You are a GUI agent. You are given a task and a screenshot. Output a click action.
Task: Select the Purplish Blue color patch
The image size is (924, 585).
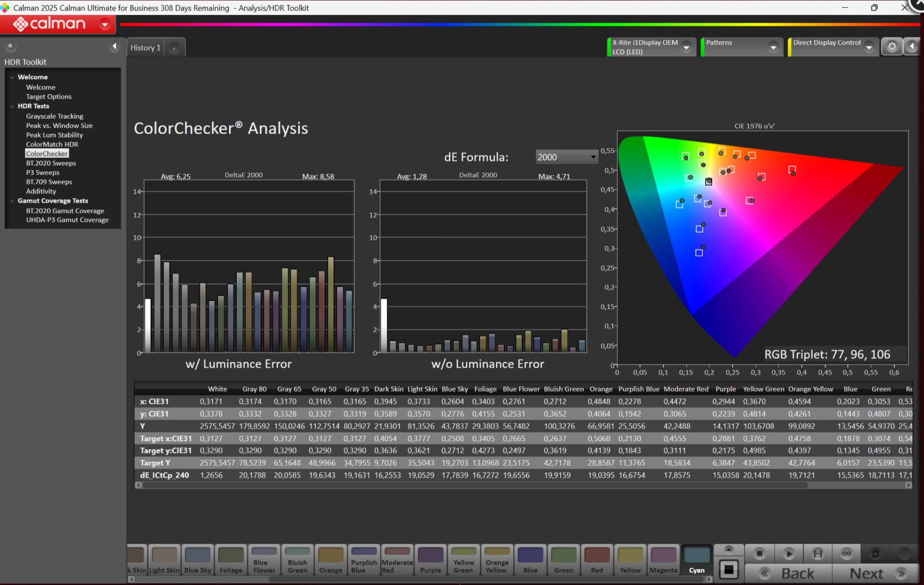tap(364, 560)
